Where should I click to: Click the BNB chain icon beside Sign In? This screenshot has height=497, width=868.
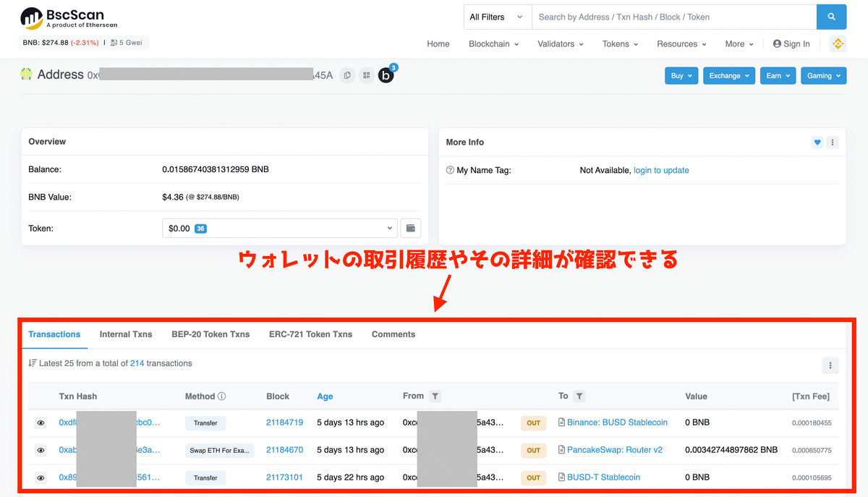tap(838, 43)
